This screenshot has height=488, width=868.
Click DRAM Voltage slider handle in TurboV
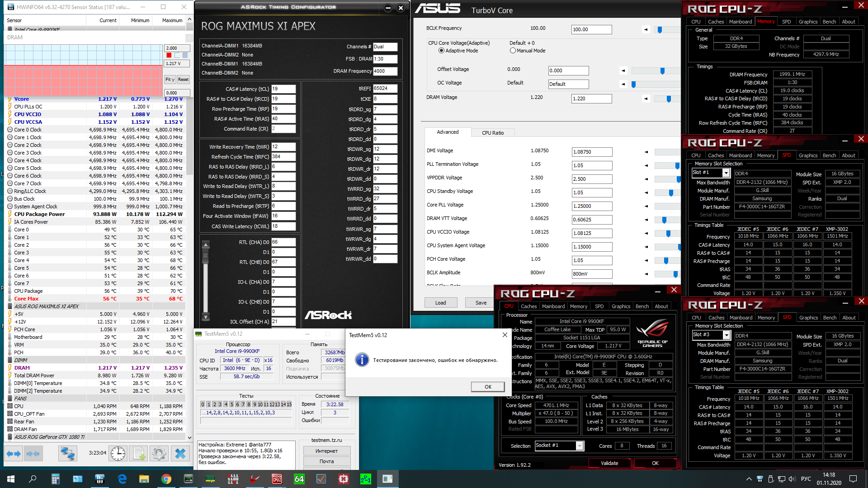pyautogui.click(x=669, y=99)
